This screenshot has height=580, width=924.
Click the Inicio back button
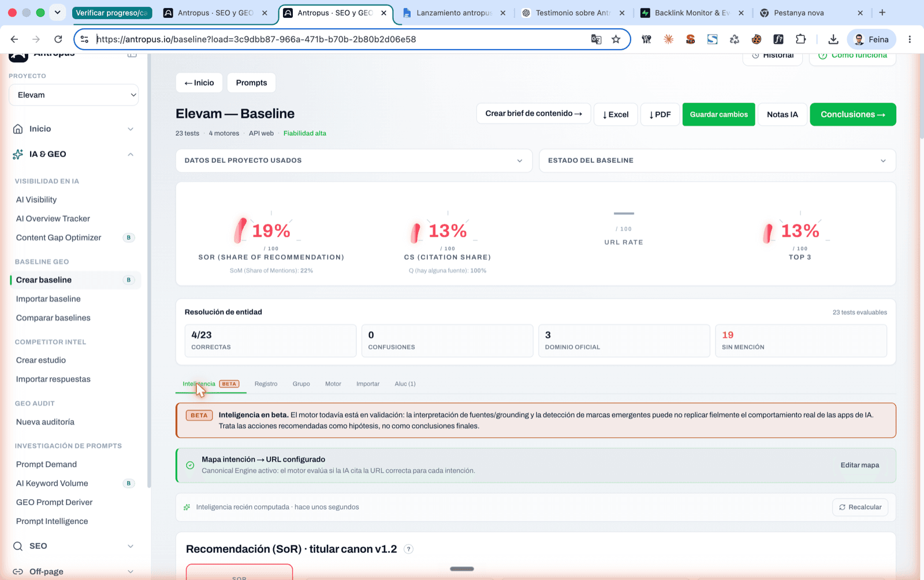pos(199,83)
